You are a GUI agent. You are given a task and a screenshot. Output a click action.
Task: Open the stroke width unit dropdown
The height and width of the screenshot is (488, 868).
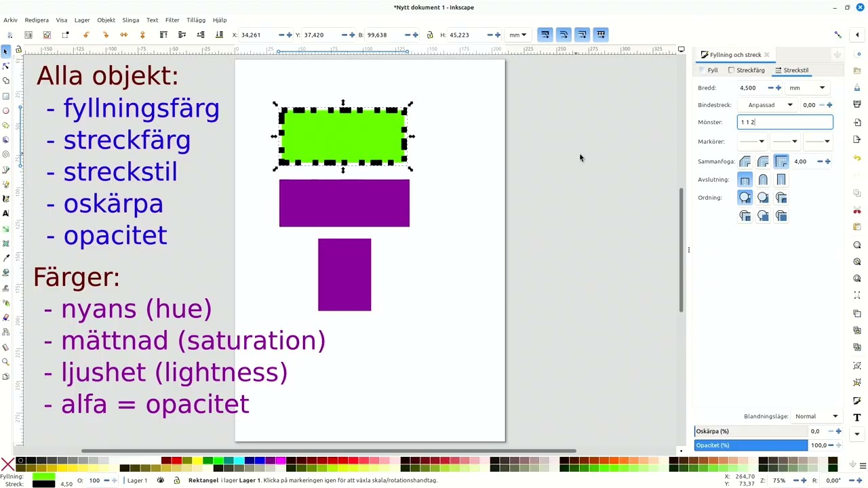(807, 87)
